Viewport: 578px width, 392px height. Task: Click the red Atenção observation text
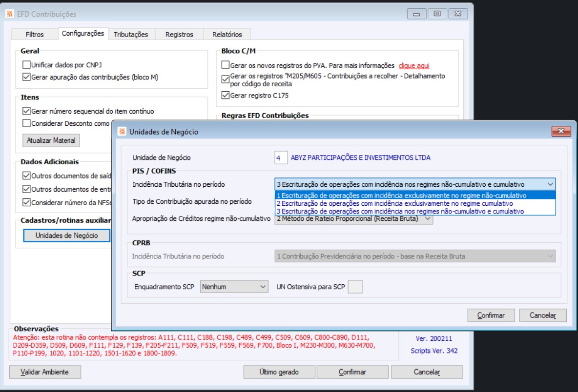[x=194, y=345]
